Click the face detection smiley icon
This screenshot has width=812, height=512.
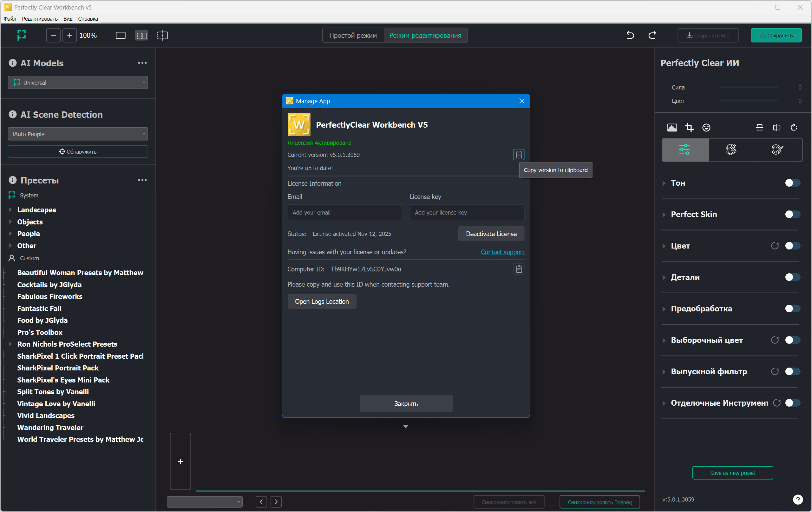[706, 128]
